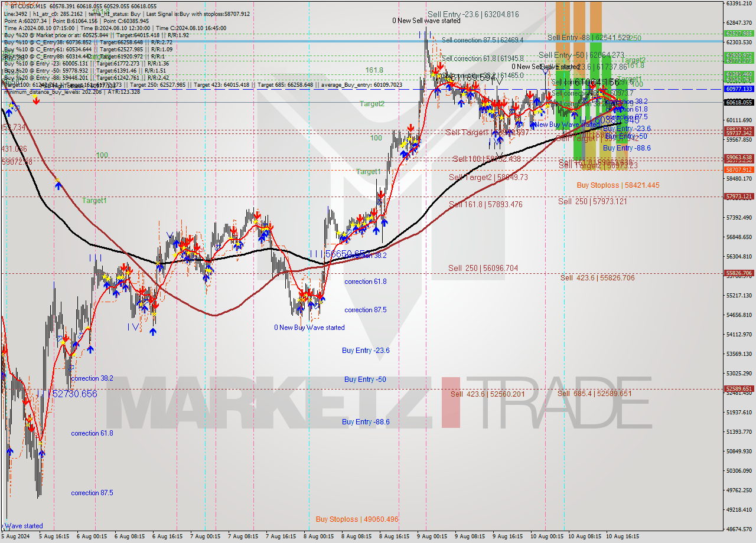
Task: Click the green 62527.985 price tag
Action: [x=739, y=33]
